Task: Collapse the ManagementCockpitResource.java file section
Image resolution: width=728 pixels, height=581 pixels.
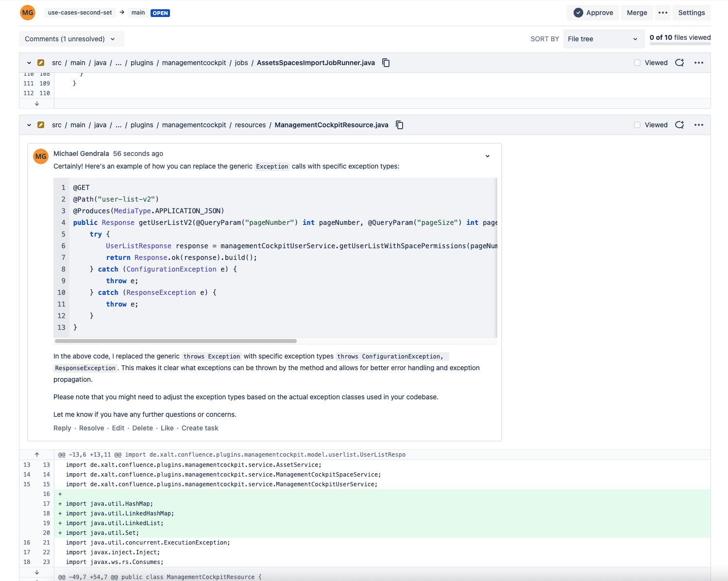Action: click(x=29, y=125)
